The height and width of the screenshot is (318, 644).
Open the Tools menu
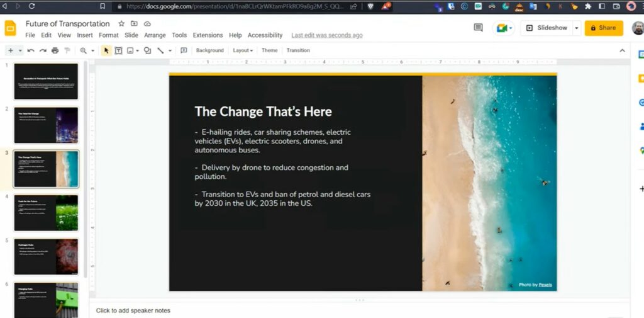click(179, 35)
